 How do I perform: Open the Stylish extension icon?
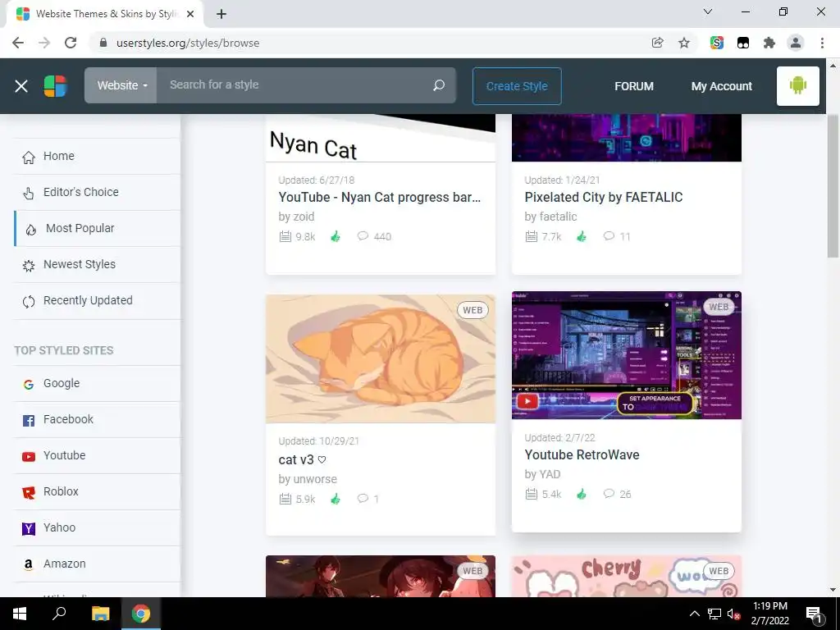pyautogui.click(x=717, y=43)
